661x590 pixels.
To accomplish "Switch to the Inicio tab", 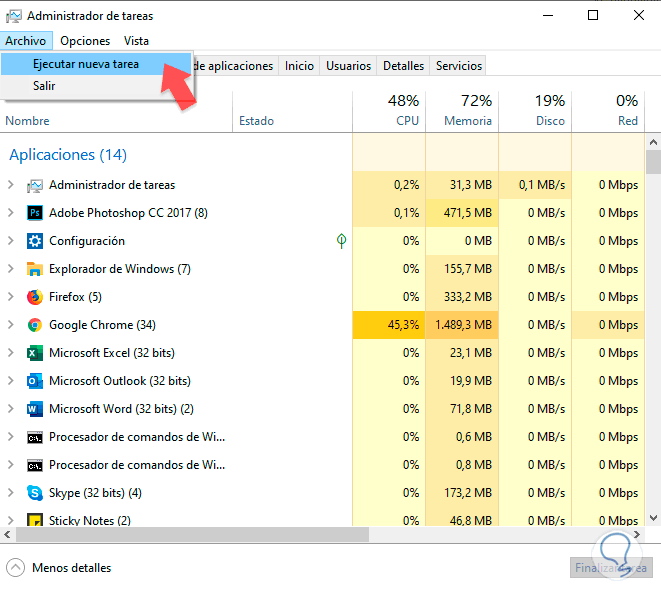I will (299, 66).
